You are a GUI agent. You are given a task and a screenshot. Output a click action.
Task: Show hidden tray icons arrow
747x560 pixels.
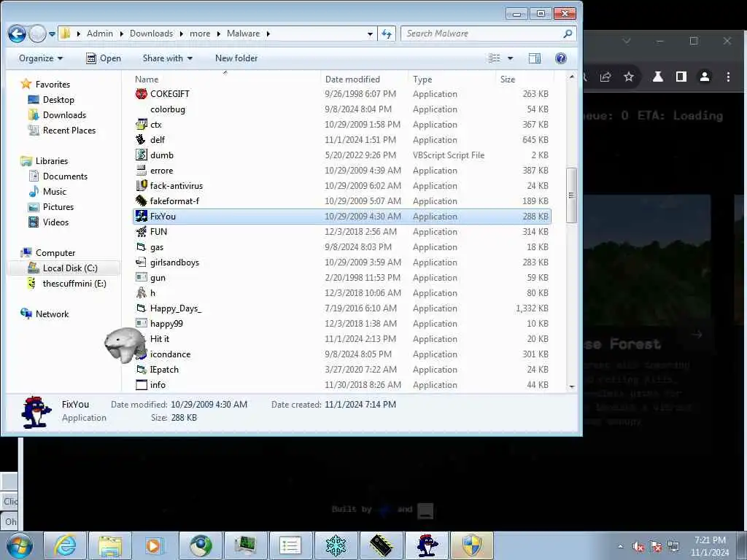[620, 546]
